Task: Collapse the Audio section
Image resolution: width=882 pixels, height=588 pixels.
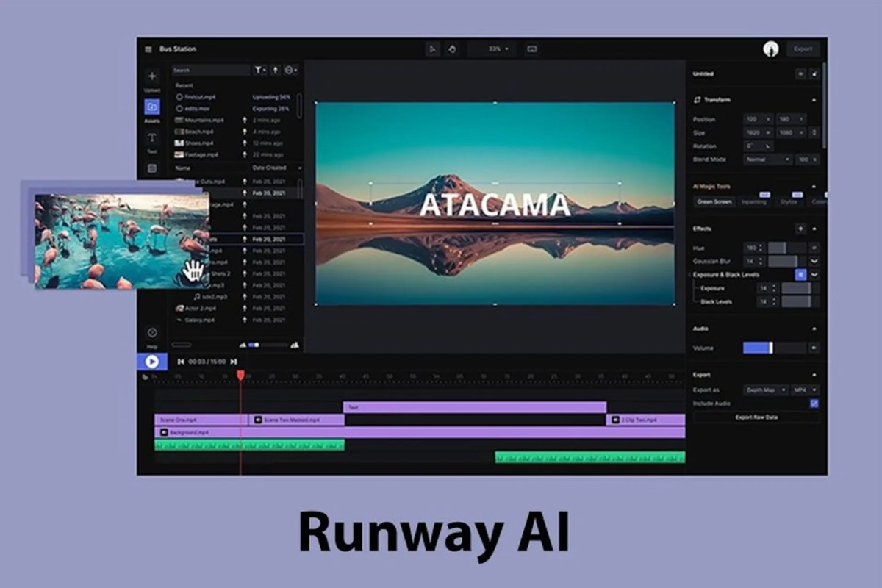Action: click(x=814, y=329)
